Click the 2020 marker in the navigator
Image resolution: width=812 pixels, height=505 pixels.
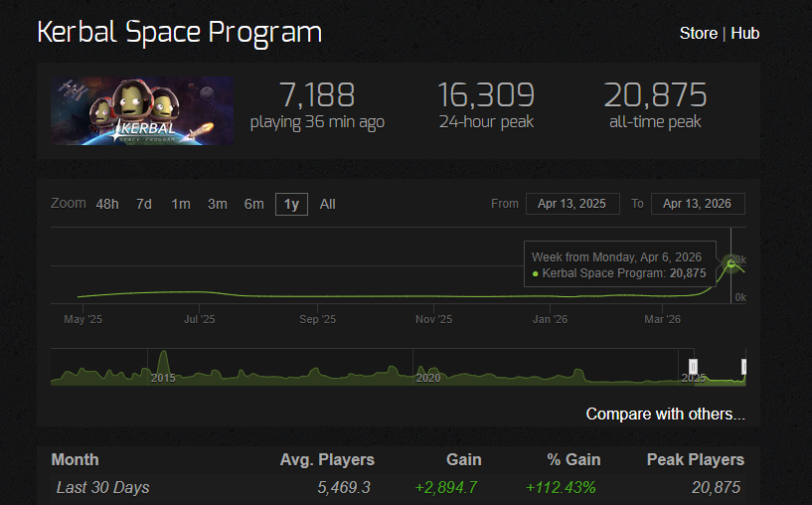428,378
